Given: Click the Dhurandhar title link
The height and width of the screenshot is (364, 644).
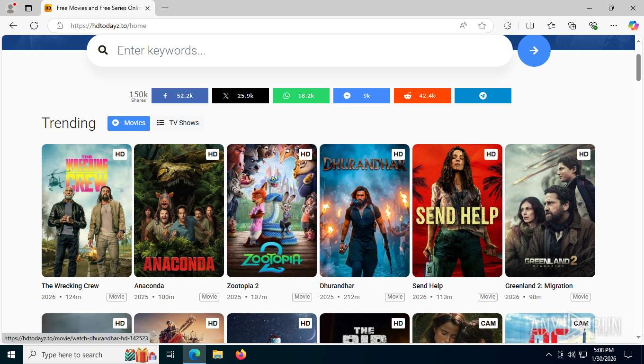Looking at the screenshot, I should 337,286.
